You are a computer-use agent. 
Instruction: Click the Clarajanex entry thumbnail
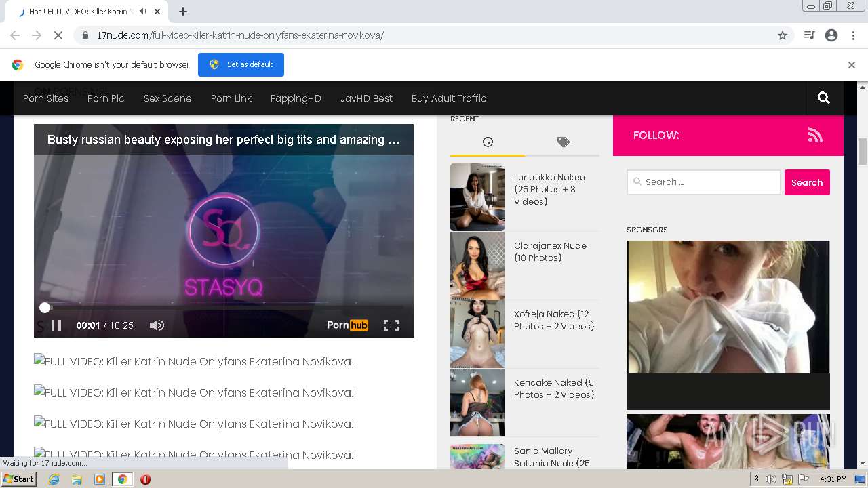pyautogui.click(x=477, y=266)
